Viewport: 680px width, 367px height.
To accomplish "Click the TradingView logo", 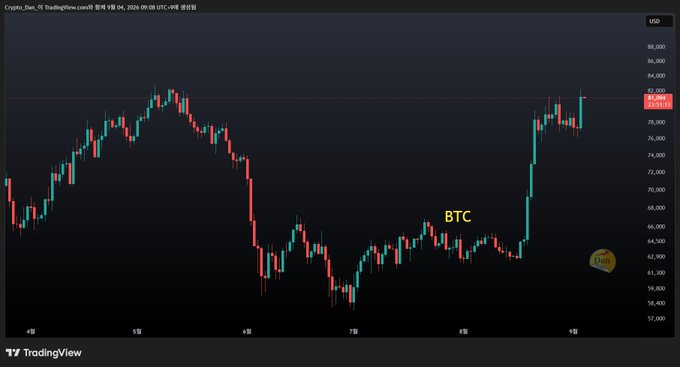I will click(x=43, y=353).
